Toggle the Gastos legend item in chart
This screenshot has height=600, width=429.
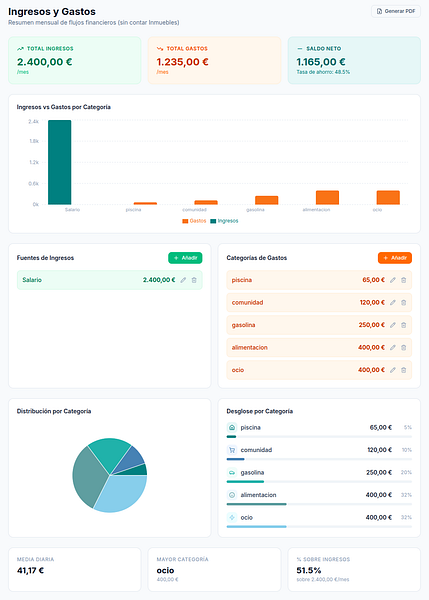pos(194,221)
